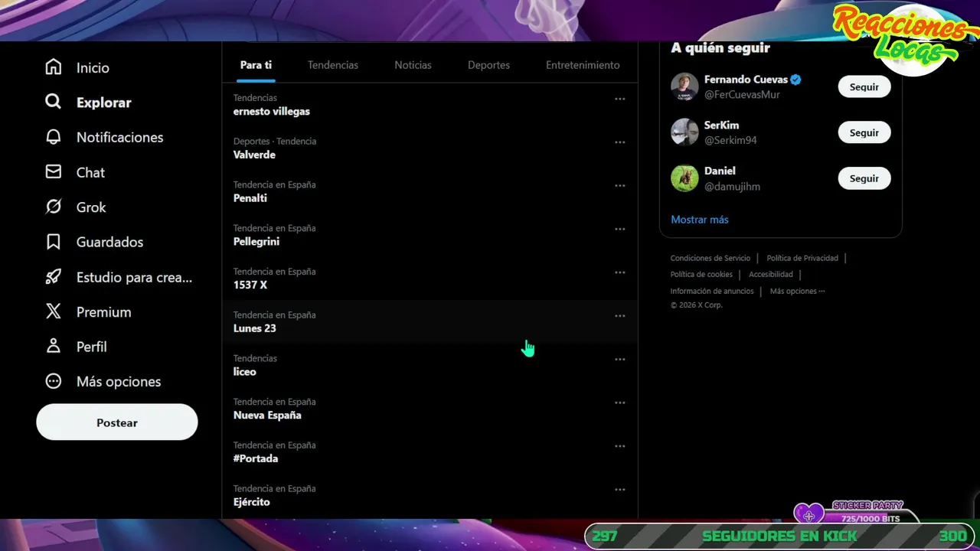980x551 pixels.
Task: Follow Daniel with Seguir button
Action: click(864, 178)
